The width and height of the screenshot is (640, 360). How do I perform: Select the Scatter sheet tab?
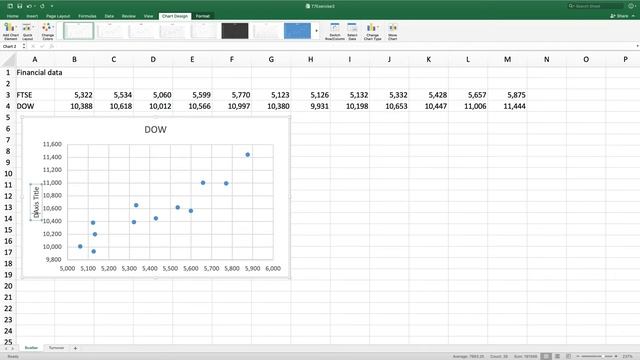tap(31, 348)
